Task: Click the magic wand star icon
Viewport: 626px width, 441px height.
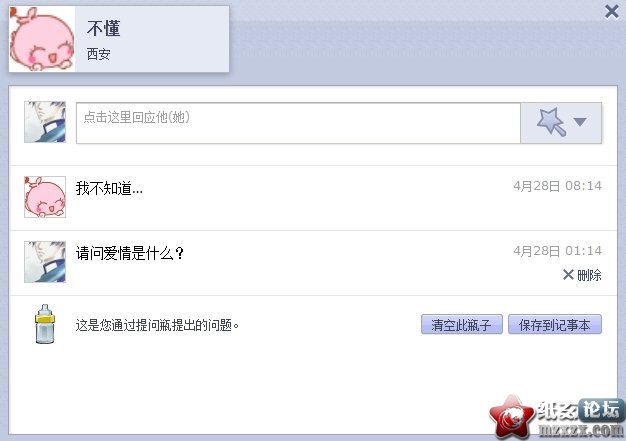Action: click(x=551, y=122)
